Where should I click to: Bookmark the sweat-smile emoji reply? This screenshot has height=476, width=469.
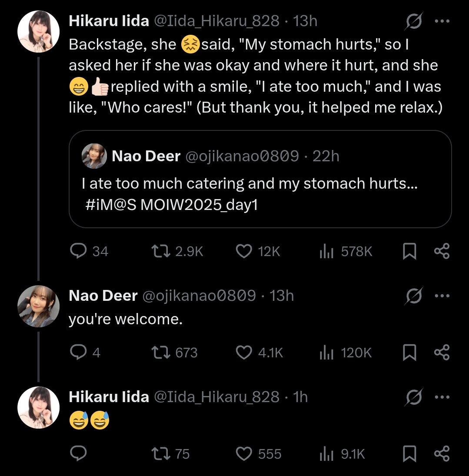[x=409, y=454]
